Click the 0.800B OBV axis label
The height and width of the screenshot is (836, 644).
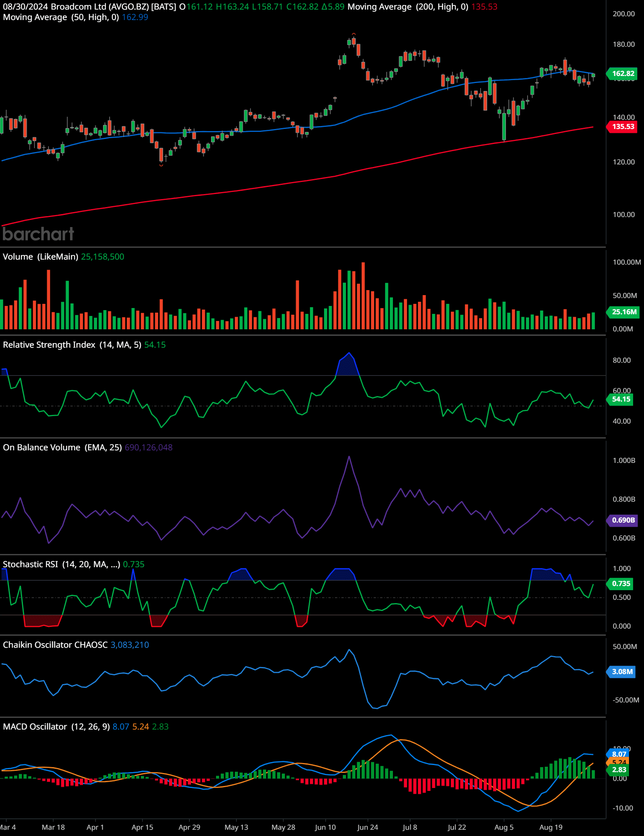pos(624,499)
